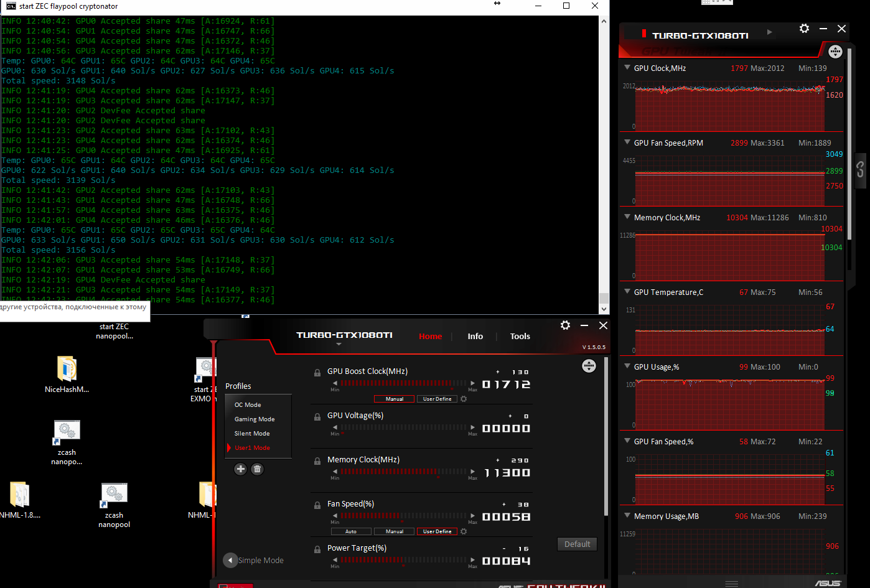Click the link chain icon beside monitor

tap(860, 169)
